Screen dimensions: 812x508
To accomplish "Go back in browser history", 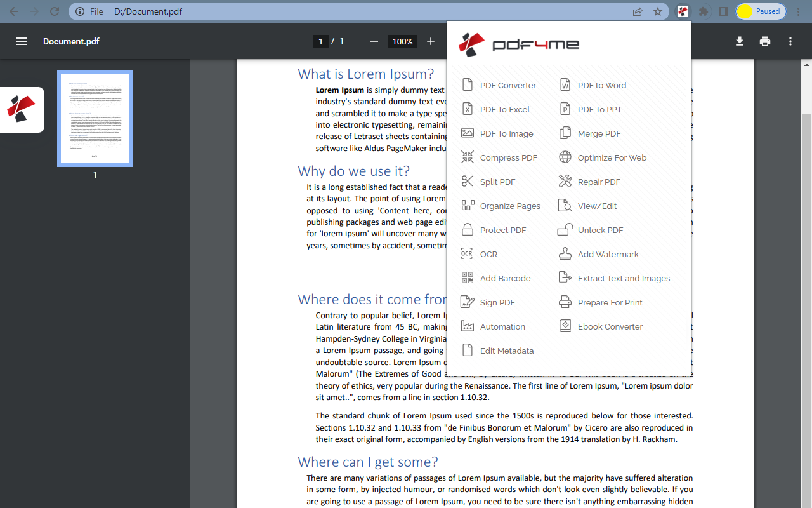I will pyautogui.click(x=14, y=11).
